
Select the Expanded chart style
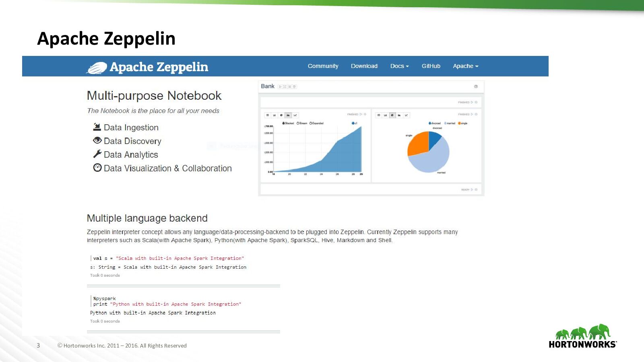316,123
